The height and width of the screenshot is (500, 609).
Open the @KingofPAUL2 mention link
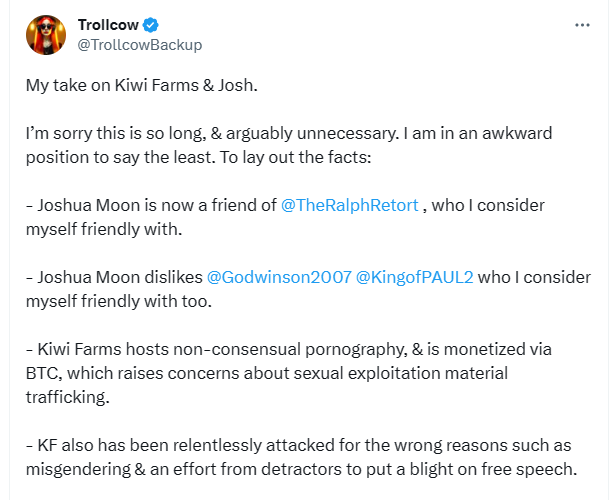392,277
